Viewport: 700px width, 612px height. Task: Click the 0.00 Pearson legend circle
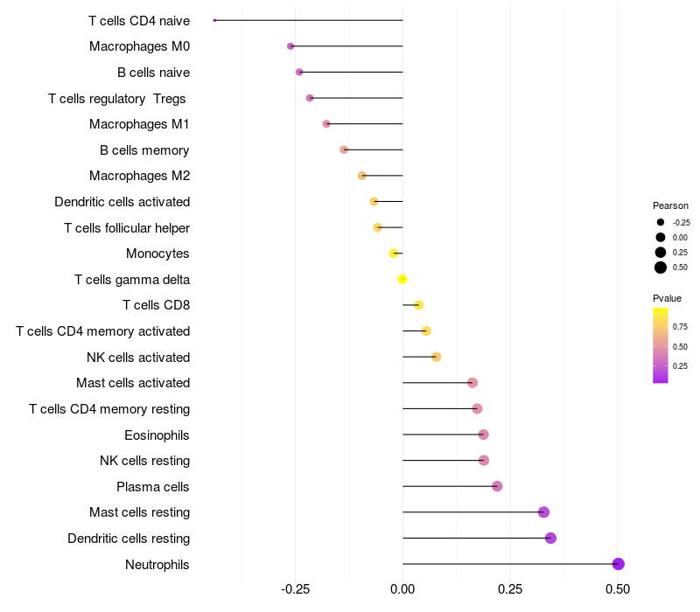(661, 237)
